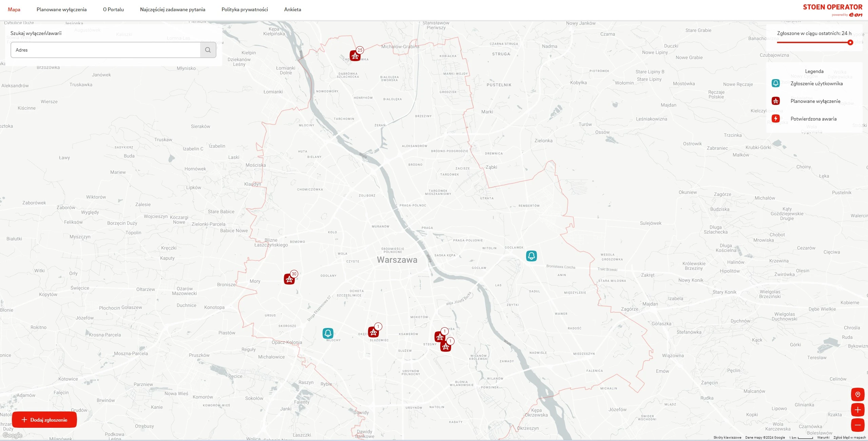
Task: Click the 24 h time range slider handle
Action: coord(850,42)
